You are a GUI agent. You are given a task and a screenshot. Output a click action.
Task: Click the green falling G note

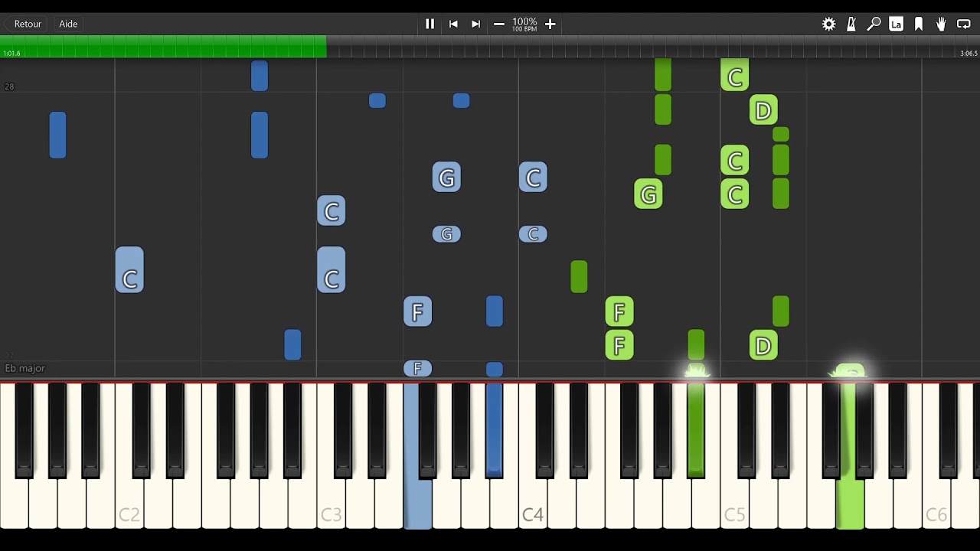click(x=648, y=194)
